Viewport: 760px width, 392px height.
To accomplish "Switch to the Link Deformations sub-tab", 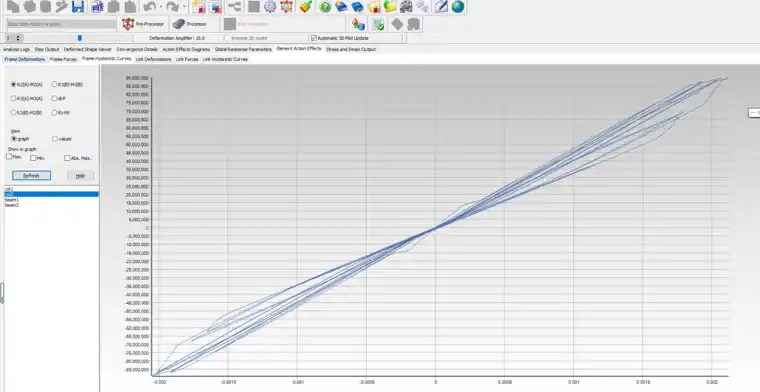I will tap(154, 59).
